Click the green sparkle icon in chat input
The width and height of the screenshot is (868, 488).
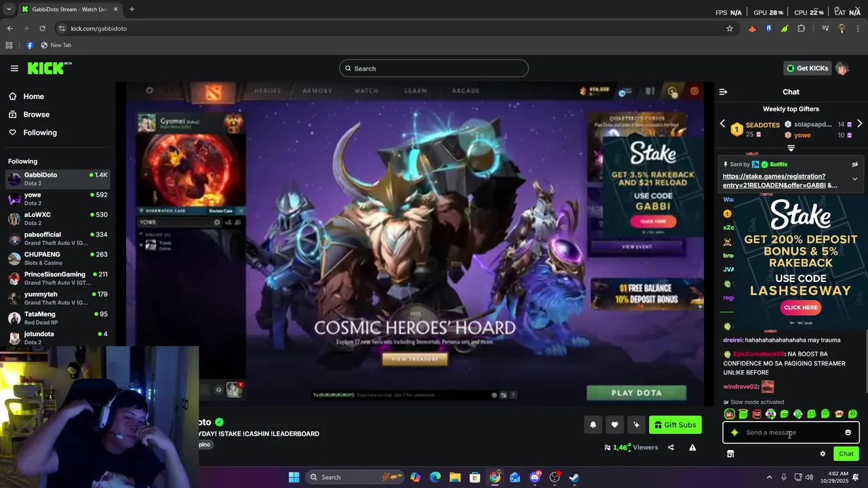pyautogui.click(x=734, y=432)
